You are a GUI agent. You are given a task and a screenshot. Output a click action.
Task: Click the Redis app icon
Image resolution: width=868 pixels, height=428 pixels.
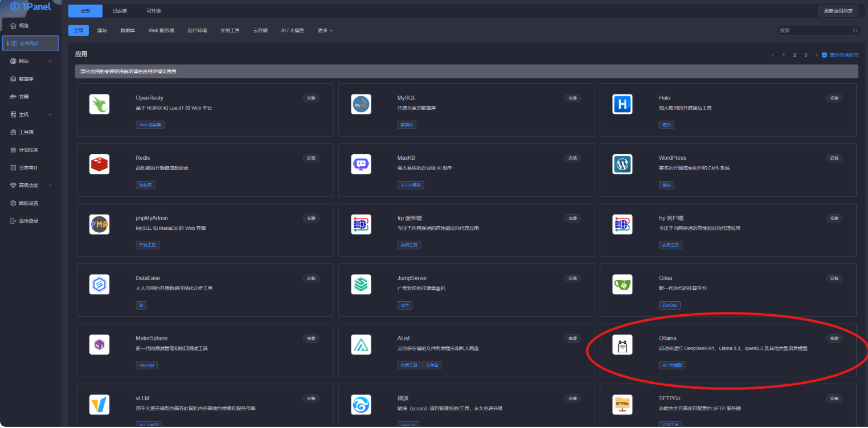[99, 164]
